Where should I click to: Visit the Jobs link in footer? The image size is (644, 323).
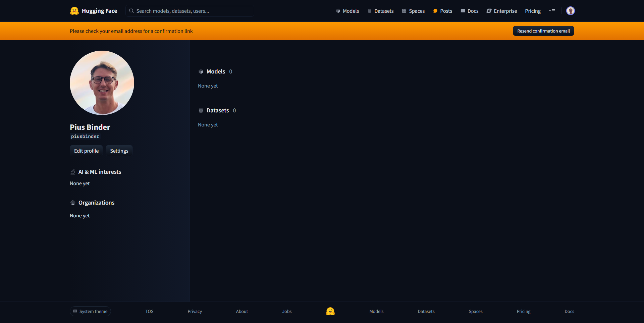point(287,311)
